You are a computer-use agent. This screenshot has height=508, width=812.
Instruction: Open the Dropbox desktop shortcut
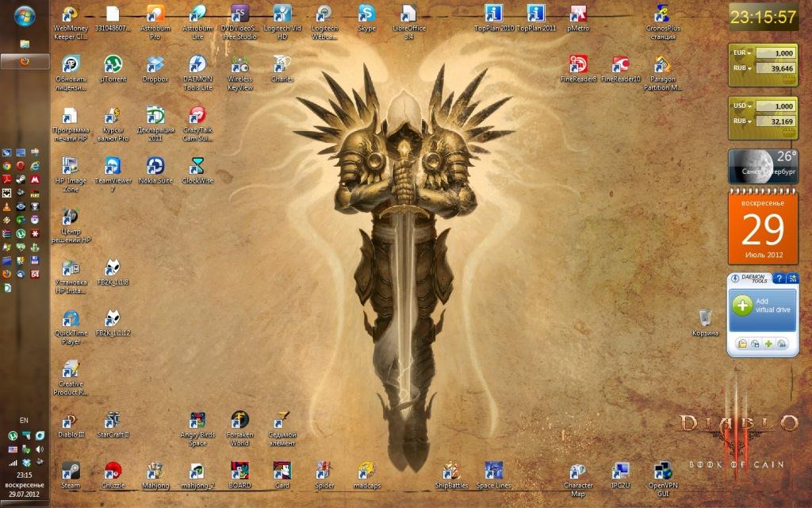point(155,65)
